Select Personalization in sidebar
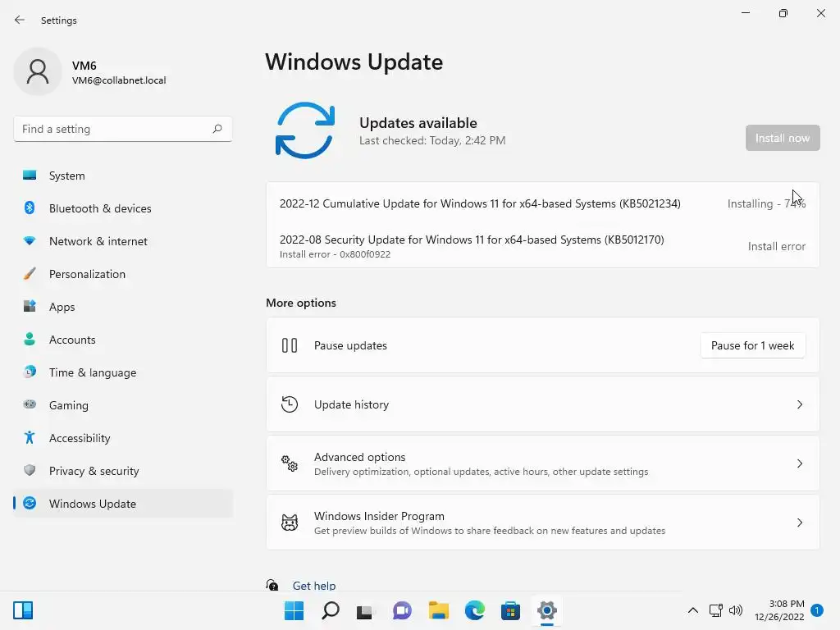The image size is (840, 630). [x=123, y=274]
